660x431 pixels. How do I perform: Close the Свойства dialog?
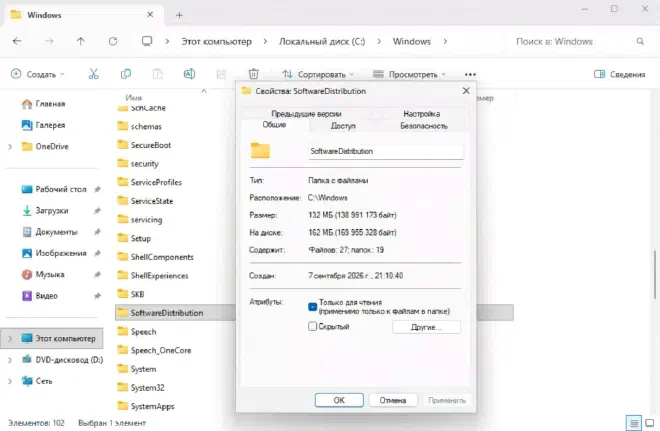(466, 91)
